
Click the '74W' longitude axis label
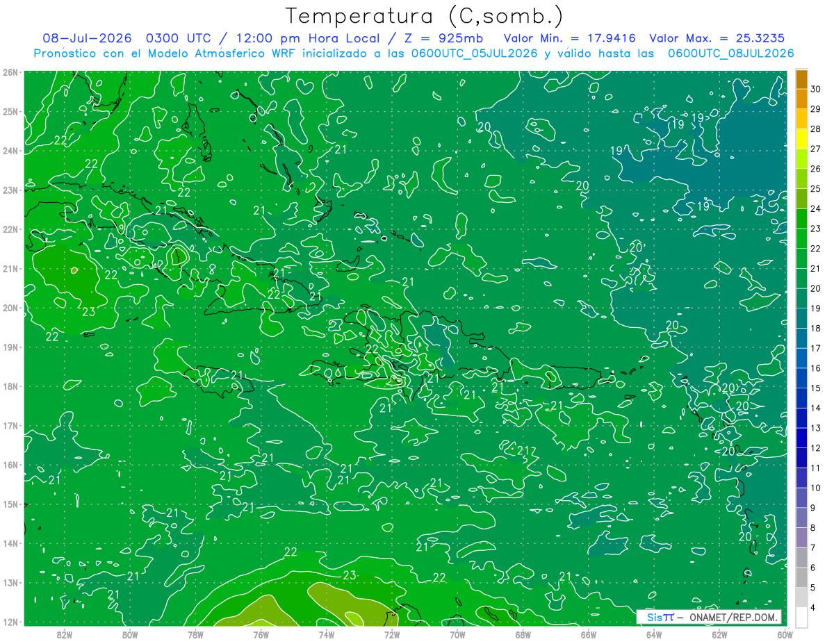tap(326, 634)
